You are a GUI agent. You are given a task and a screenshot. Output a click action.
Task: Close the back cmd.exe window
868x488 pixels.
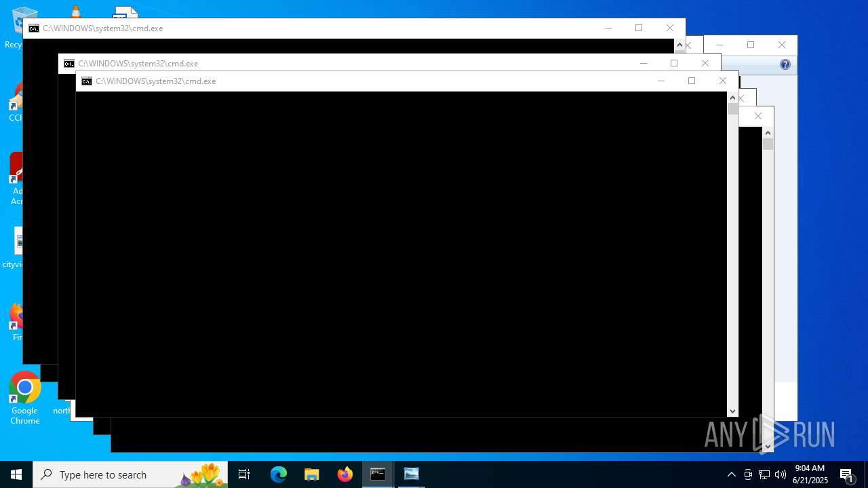(670, 28)
